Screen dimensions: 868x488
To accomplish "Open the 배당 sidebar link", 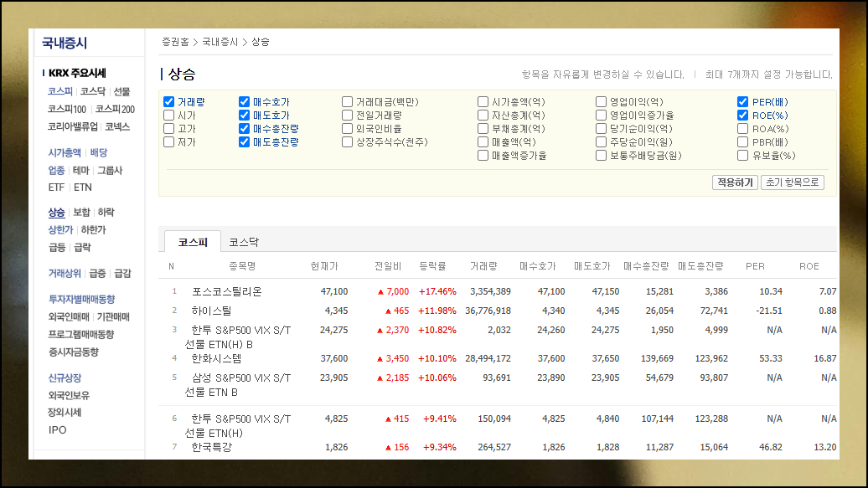I will point(99,152).
